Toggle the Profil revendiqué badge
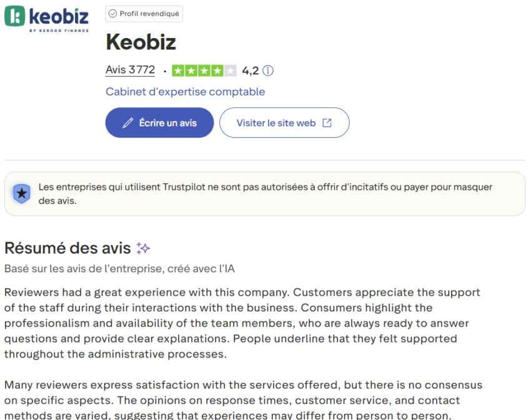The height and width of the screenshot is (420, 531). [144, 13]
